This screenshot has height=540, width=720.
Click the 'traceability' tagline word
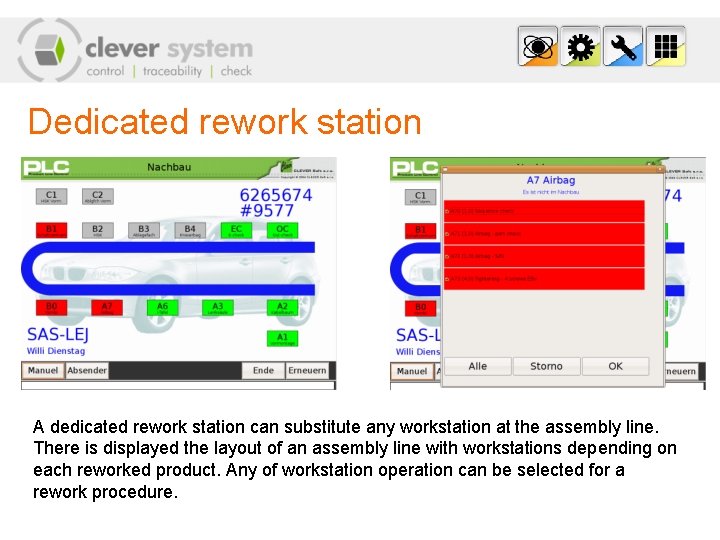(x=172, y=71)
